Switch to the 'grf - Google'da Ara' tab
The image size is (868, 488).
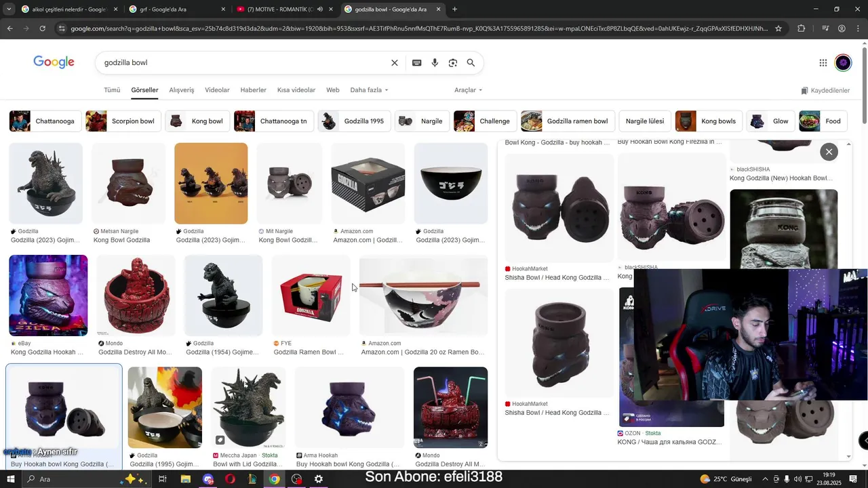click(178, 9)
